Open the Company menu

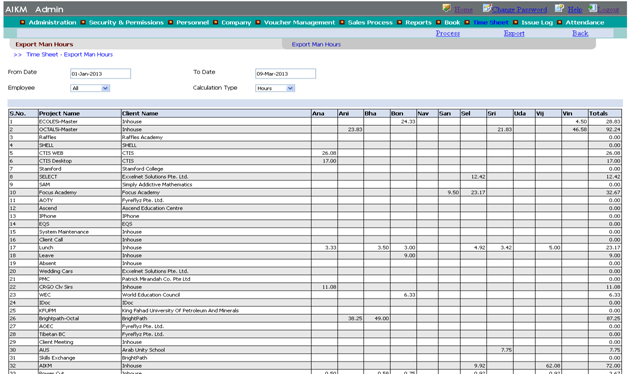click(x=236, y=23)
